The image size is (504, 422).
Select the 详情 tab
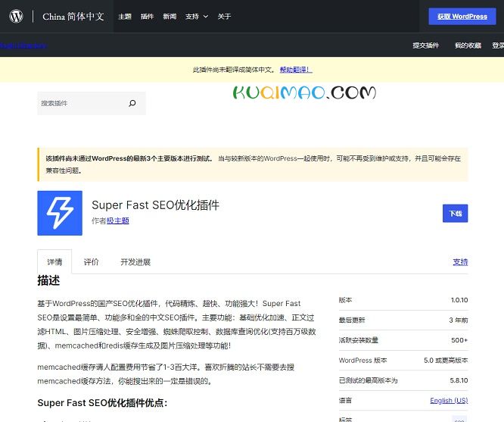pyautogui.click(x=54, y=262)
